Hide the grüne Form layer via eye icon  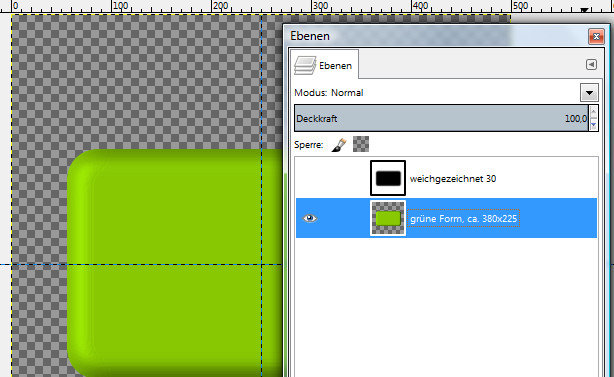coord(310,218)
